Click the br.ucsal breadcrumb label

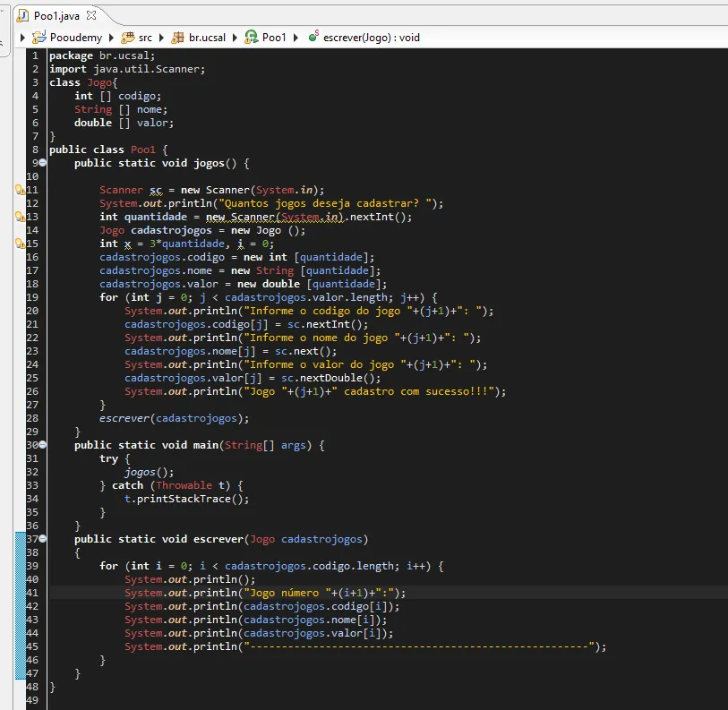point(208,38)
